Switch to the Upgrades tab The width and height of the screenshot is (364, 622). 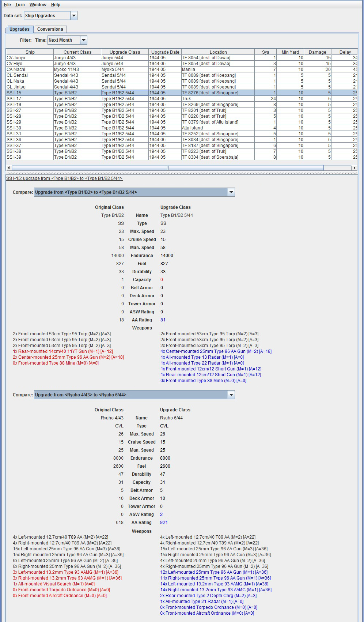pos(20,29)
